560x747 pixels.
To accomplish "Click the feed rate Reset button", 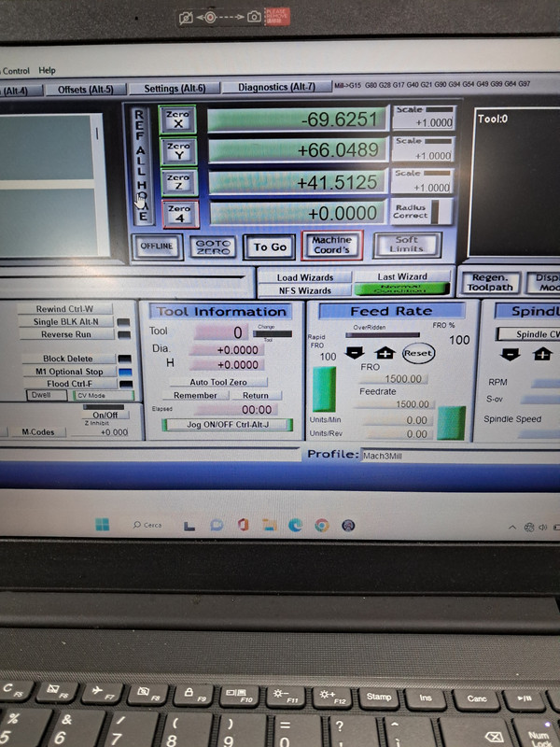I will click(x=418, y=353).
